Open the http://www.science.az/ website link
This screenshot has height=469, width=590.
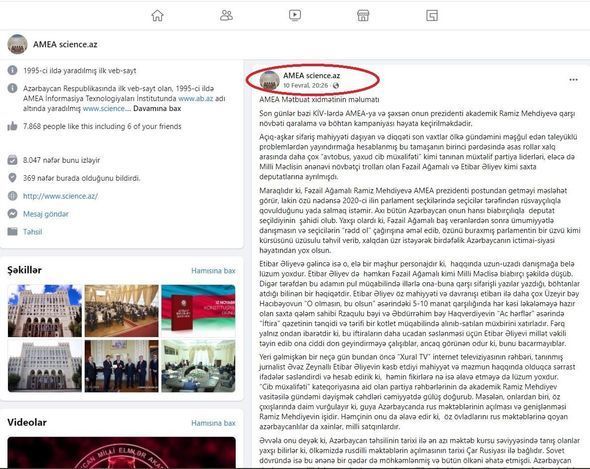(61, 196)
